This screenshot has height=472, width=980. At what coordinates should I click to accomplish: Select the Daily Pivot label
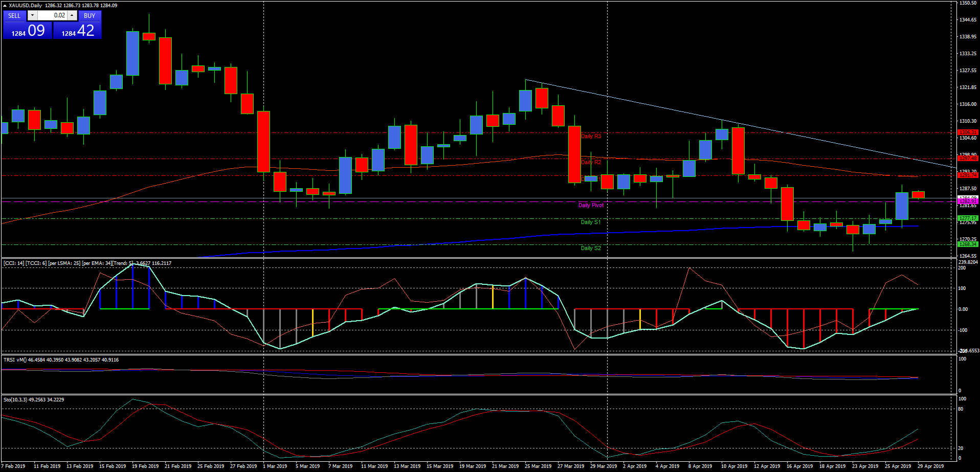pyautogui.click(x=591, y=205)
